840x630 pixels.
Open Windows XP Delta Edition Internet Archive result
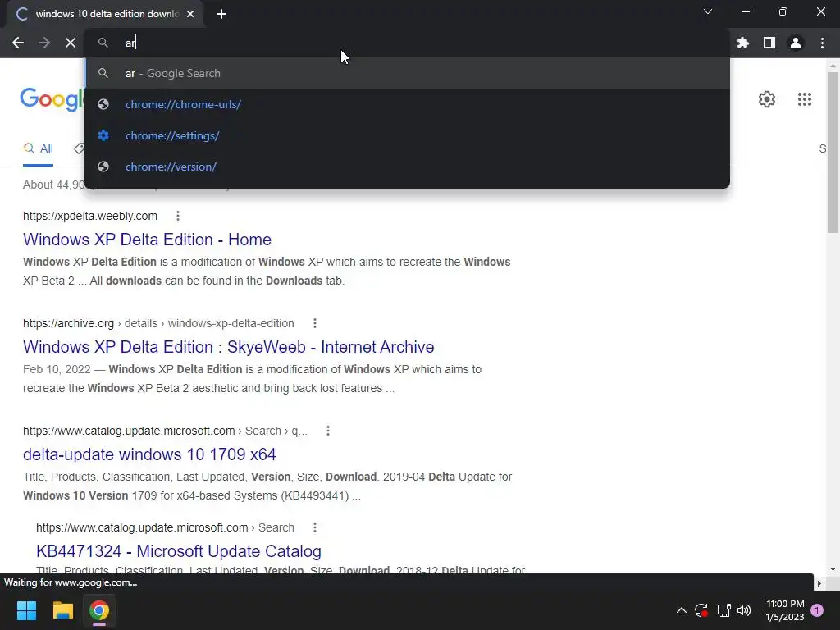(229, 347)
